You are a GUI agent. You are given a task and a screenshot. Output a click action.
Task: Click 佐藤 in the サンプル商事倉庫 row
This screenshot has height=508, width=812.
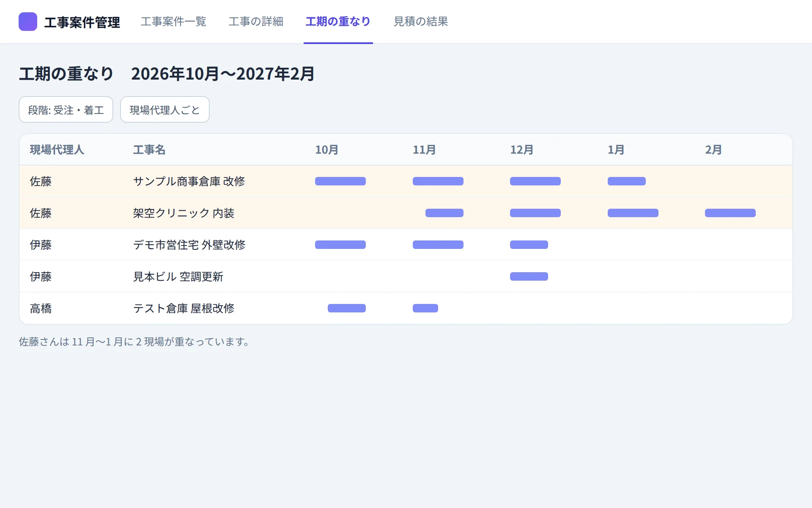click(x=41, y=181)
